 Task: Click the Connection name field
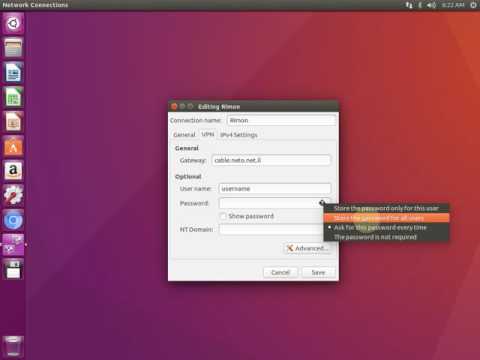click(281, 120)
